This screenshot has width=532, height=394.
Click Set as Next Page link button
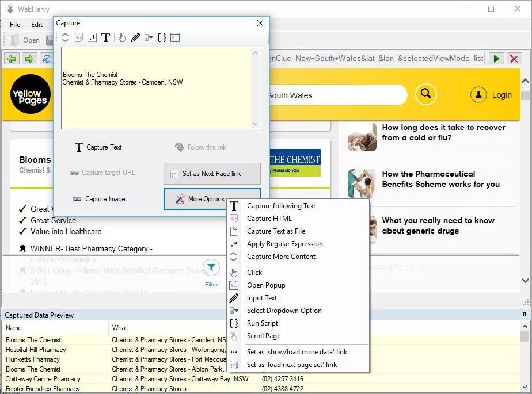212,174
